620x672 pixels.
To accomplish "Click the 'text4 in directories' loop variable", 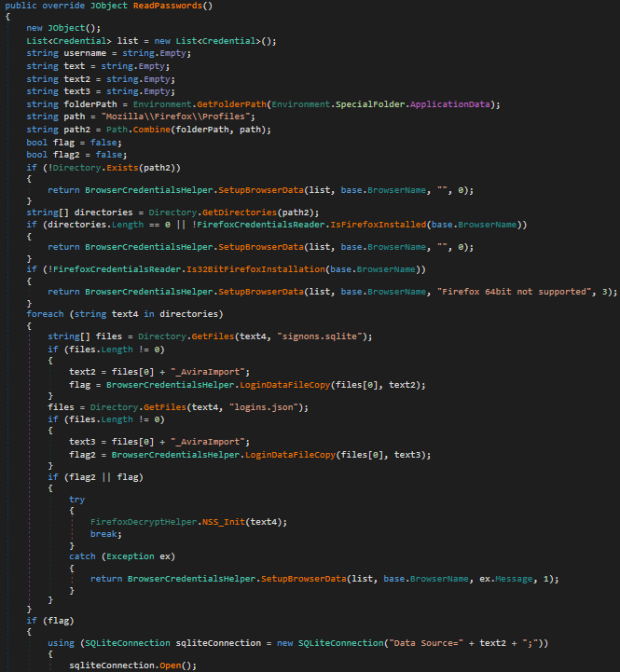I will 167,314.
